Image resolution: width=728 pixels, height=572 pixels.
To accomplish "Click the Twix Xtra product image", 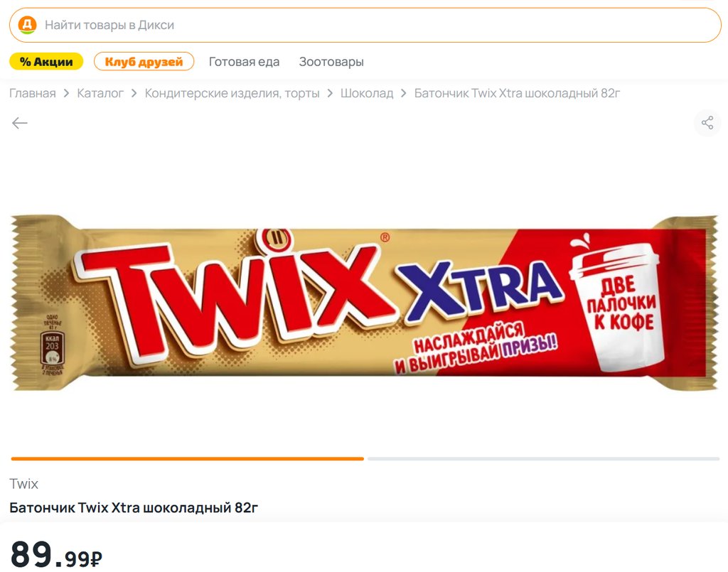I will pyautogui.click(x=365, y=303).
